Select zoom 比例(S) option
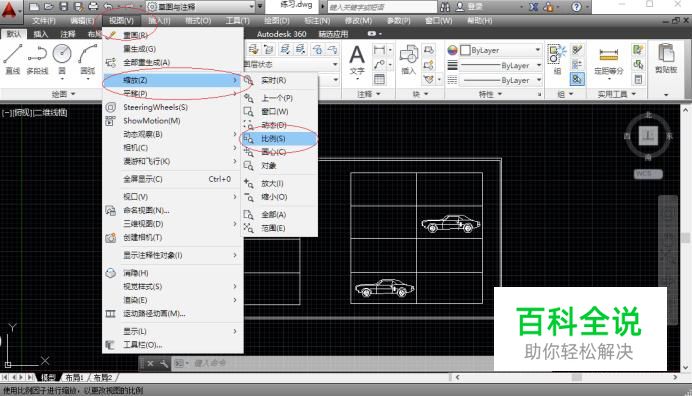The width and height of the screenshot is (692, 396). pyautogui.click(x=279, y=139)
